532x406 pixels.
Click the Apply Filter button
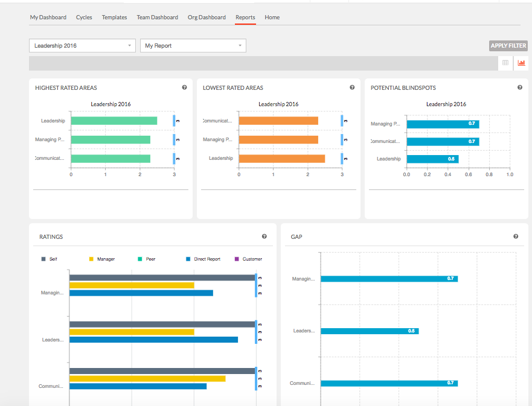(x=508, y=46)
